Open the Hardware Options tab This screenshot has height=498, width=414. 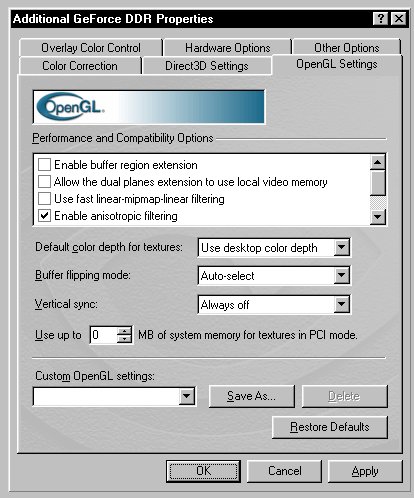click(228, 48)
